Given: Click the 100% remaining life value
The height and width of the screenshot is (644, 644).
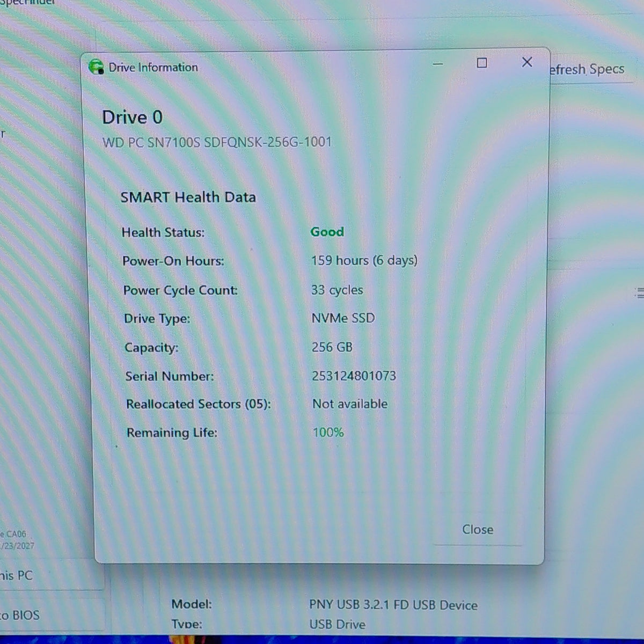Looking at the screenshot, I should pos(328,432).
